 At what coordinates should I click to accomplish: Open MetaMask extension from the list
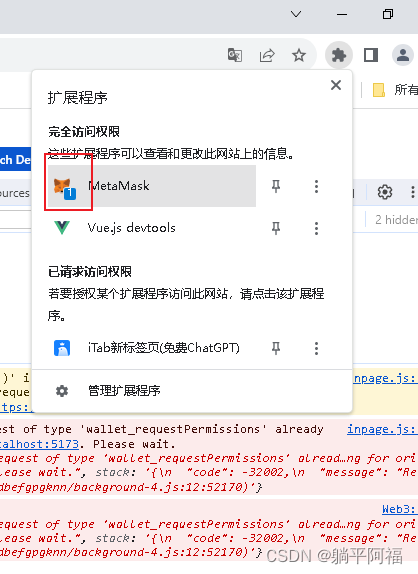click(x=152, y=186)
